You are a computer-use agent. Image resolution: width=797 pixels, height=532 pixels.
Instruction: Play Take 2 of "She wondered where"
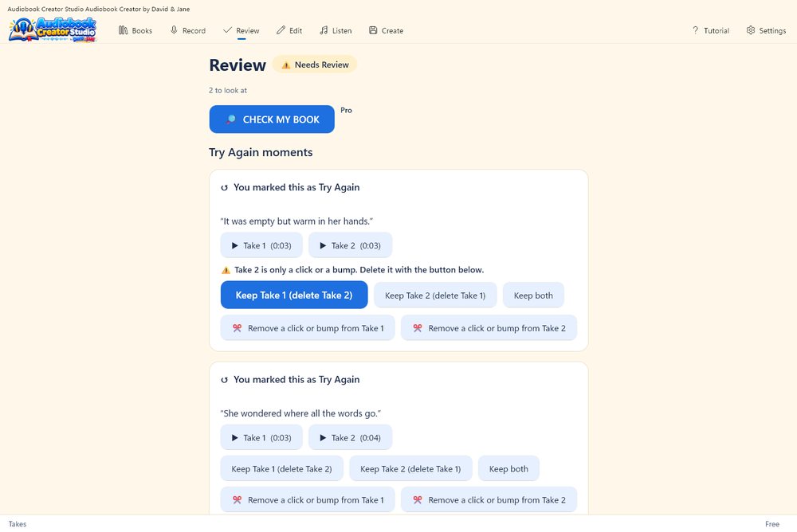pos(350,437)
